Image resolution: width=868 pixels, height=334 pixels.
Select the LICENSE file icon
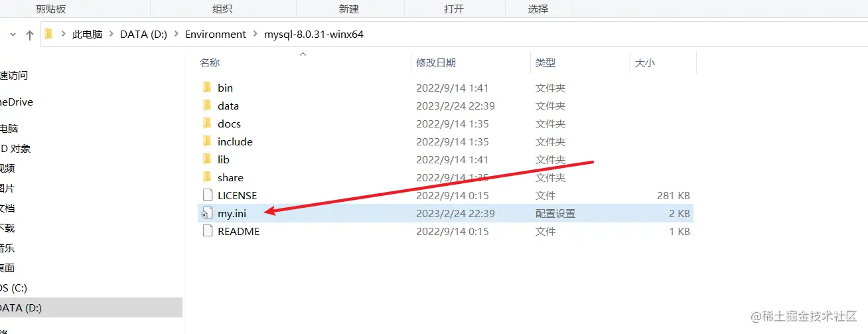point(207,195)
